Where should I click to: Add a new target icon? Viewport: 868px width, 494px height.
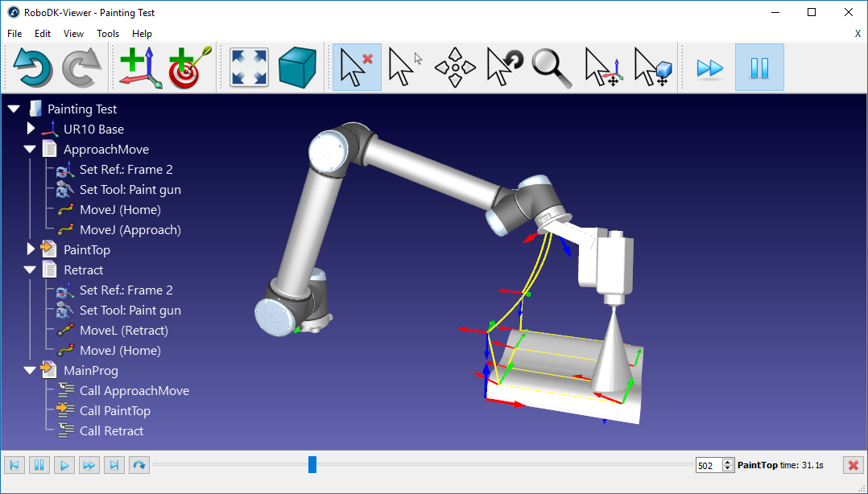tap(191, 68)
